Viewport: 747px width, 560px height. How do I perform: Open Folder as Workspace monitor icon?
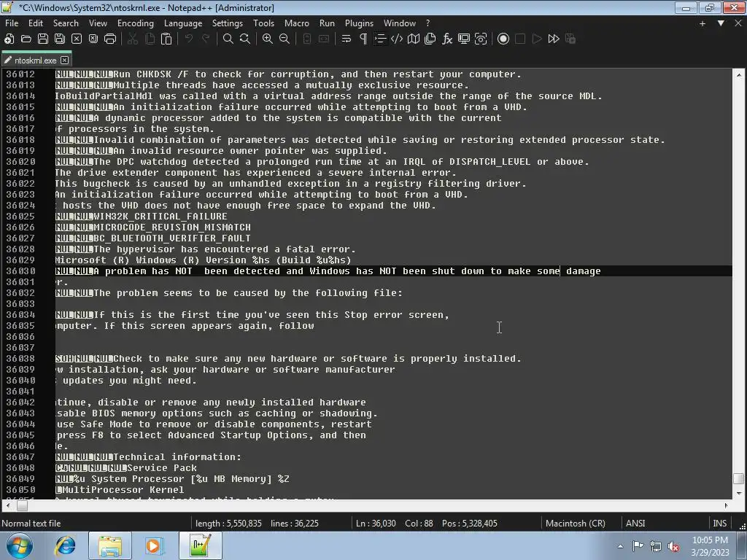464,39
